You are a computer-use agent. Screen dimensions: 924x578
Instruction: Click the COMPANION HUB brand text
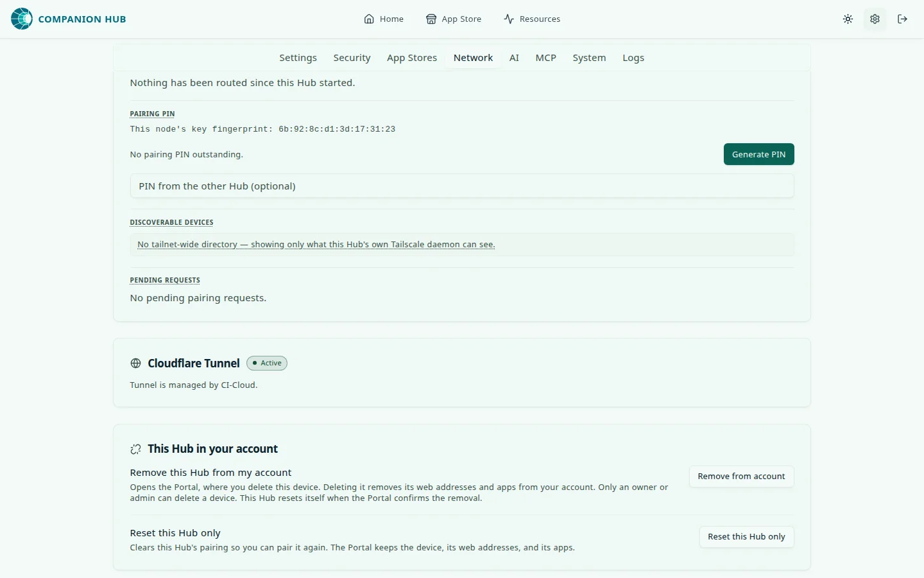(x=82, y=19)
